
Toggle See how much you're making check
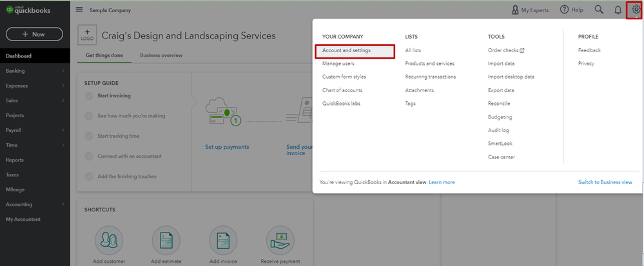89,116
